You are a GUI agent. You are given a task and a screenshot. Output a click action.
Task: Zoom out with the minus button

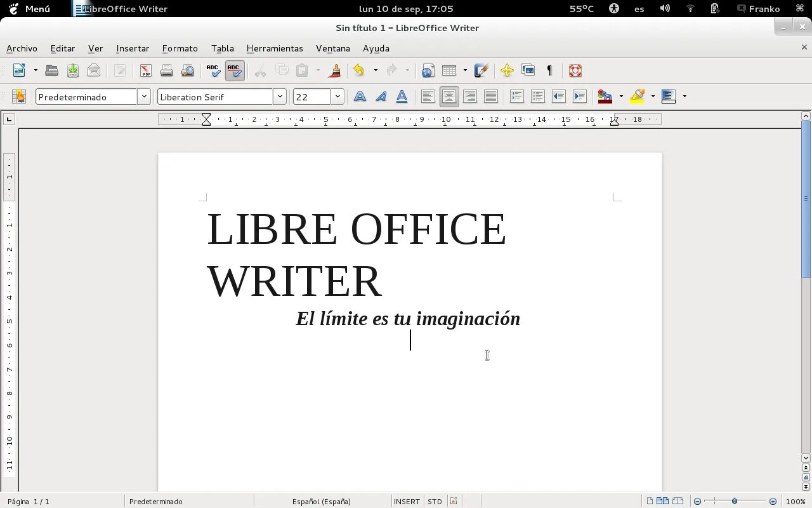click(697, 501)
